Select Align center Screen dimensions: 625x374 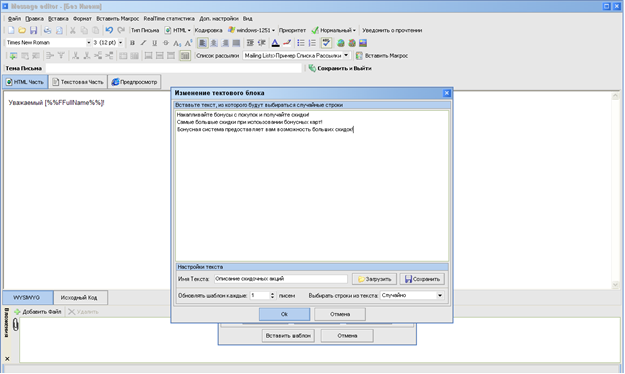pyautogui.click(x=214, y=43)
